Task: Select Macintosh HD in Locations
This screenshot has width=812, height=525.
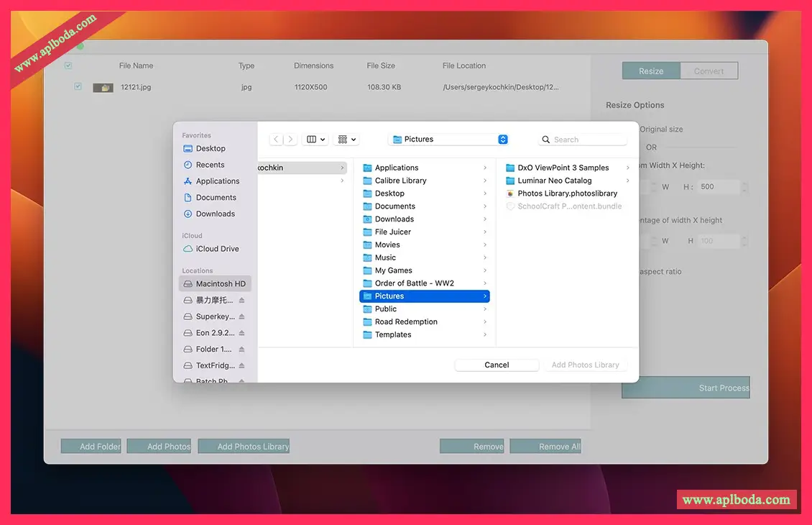Action: [220, 284]
